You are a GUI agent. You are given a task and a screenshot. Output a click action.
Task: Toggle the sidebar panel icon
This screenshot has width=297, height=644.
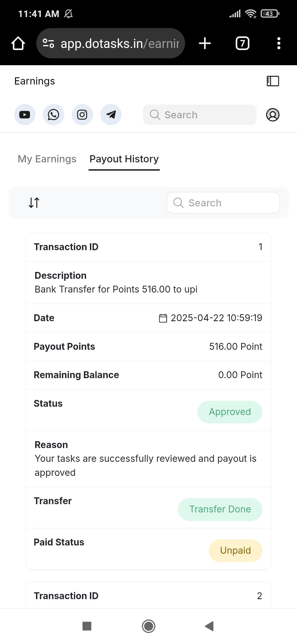tap(273, 81)
